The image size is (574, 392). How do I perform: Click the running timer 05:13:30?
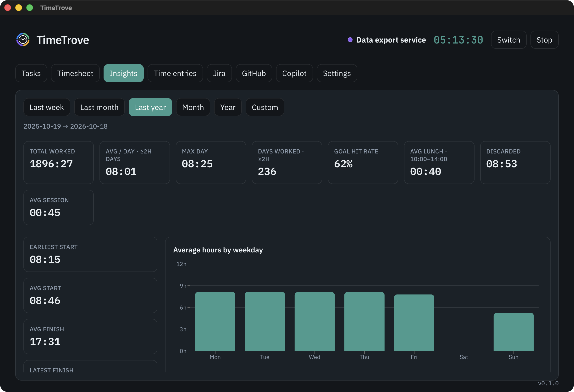click(458, 40)
